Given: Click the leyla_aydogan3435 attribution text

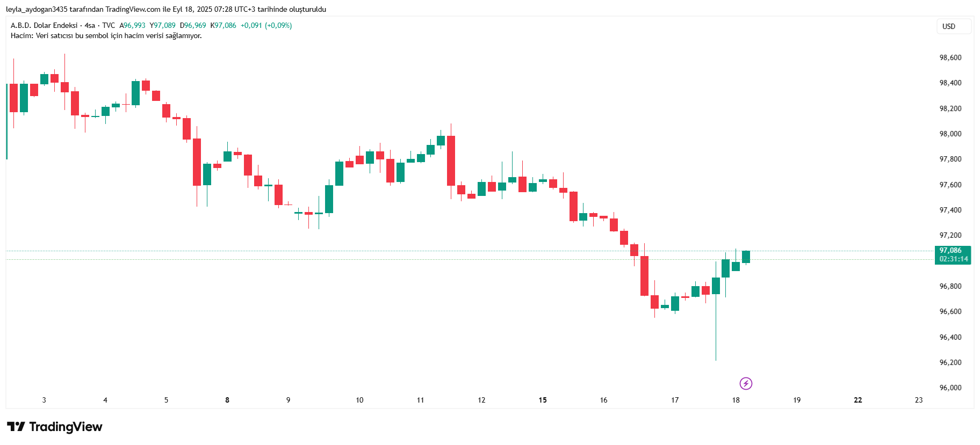Looking at the screenshot, I should (x=37, y=9).
